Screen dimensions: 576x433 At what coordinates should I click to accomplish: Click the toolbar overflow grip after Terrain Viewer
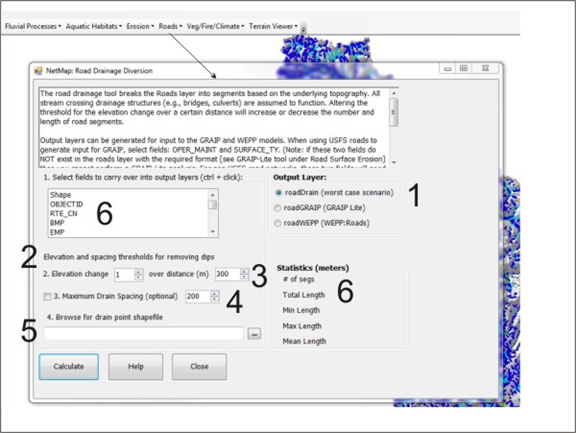click(x=303, y=27)
